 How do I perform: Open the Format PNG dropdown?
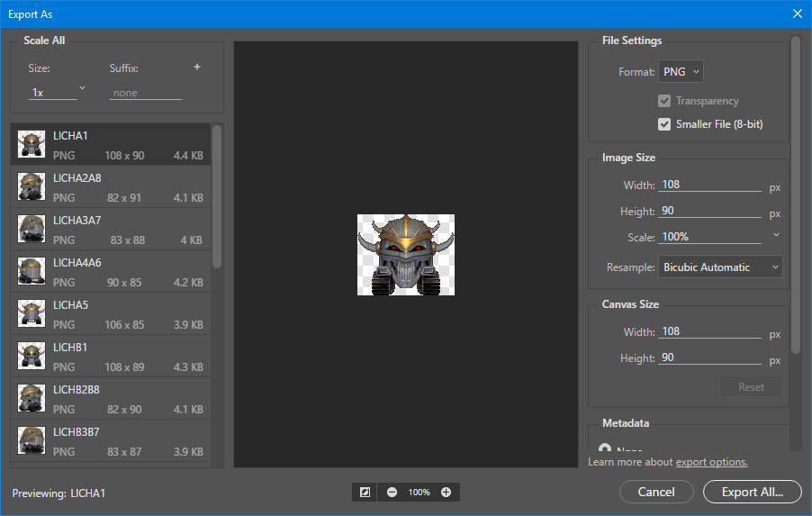[x=681, y=71]
